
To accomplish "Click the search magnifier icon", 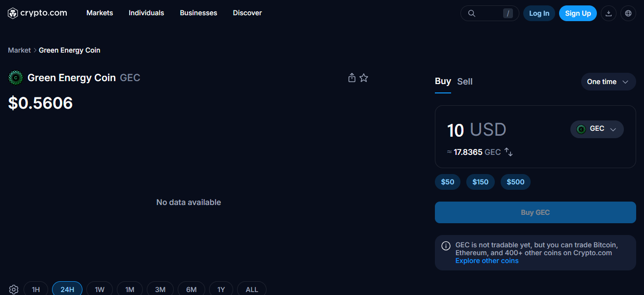I will click(x=472, y=13).
